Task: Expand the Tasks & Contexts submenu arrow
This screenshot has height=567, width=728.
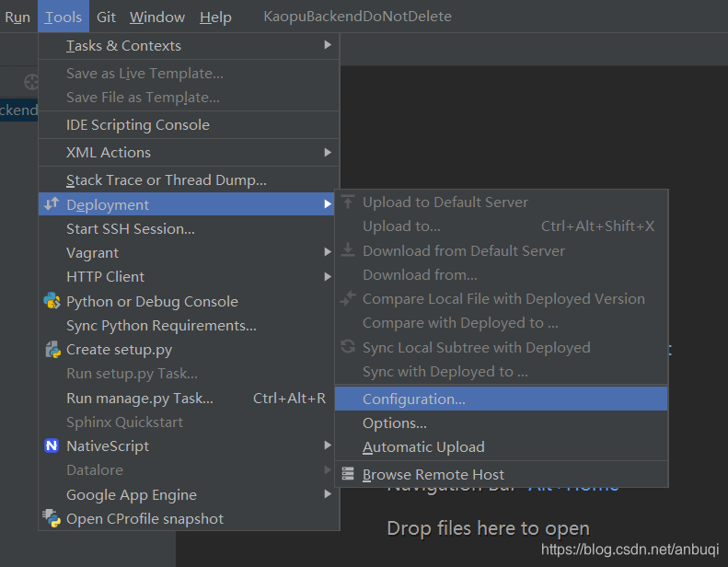Action: 328,45
